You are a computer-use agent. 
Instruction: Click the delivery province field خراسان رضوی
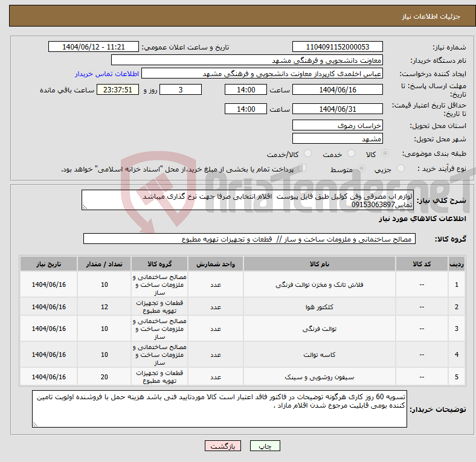point(337,125)
